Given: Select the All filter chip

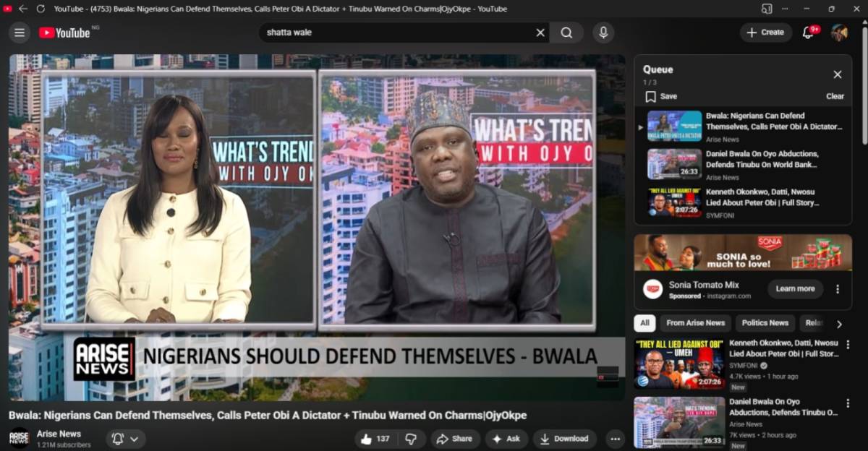Looking at the screenshot, I should point(644,323).
